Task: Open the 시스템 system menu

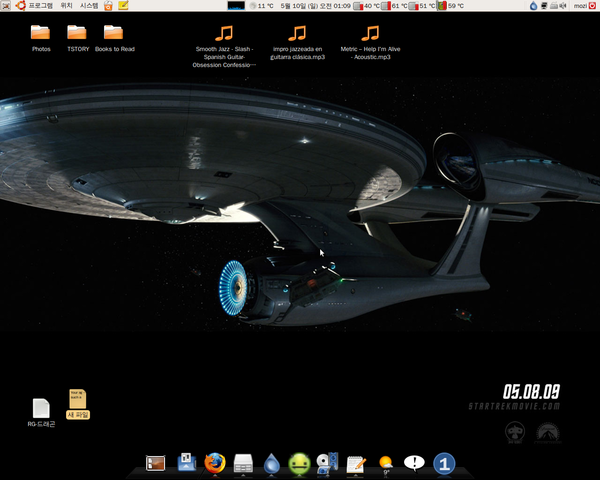Action: [x=89, y=6]
